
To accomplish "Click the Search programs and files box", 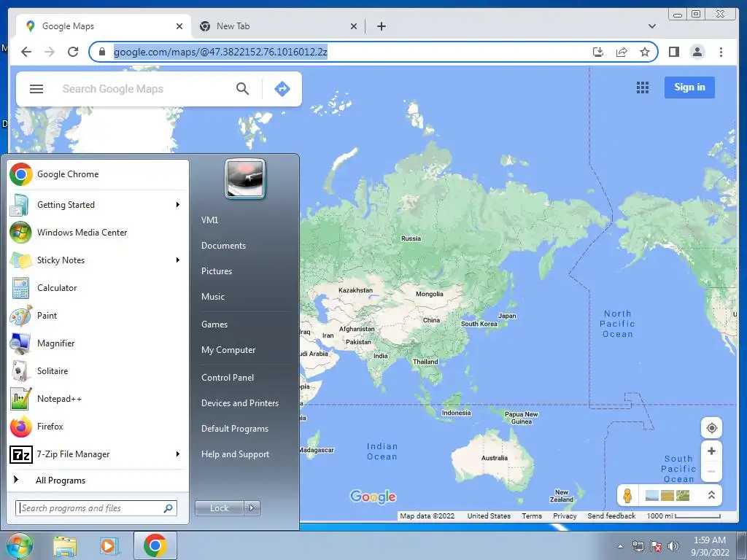I will point(96,508).
